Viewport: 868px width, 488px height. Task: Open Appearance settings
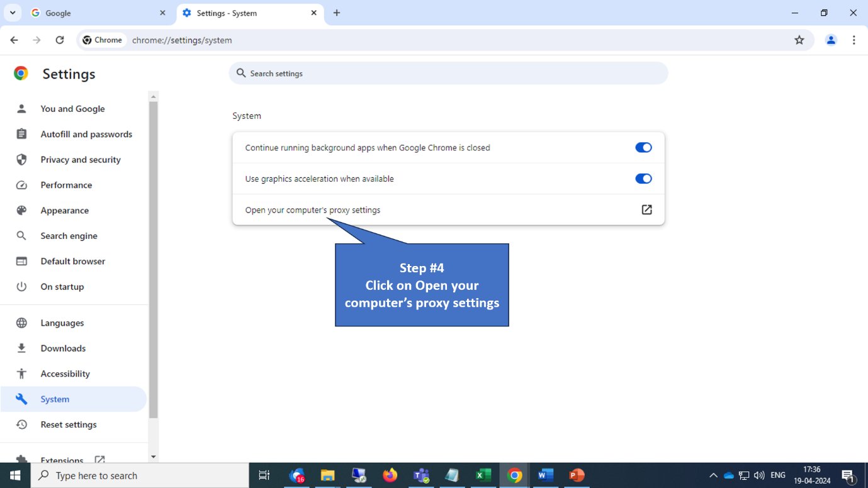[73, 211]
